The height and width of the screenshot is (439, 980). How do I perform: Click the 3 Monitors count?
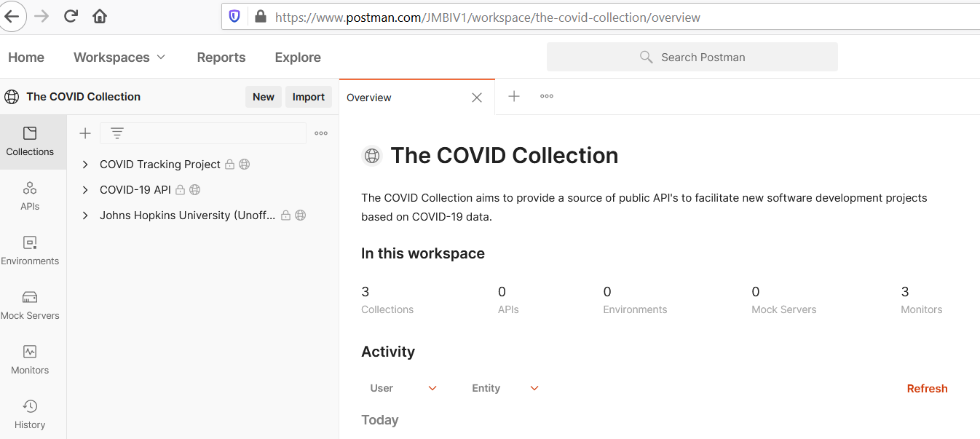922,300
